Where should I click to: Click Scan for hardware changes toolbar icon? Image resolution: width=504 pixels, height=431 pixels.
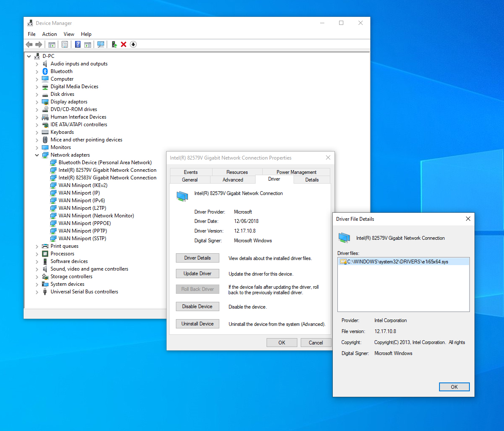[x=101, y=44]
